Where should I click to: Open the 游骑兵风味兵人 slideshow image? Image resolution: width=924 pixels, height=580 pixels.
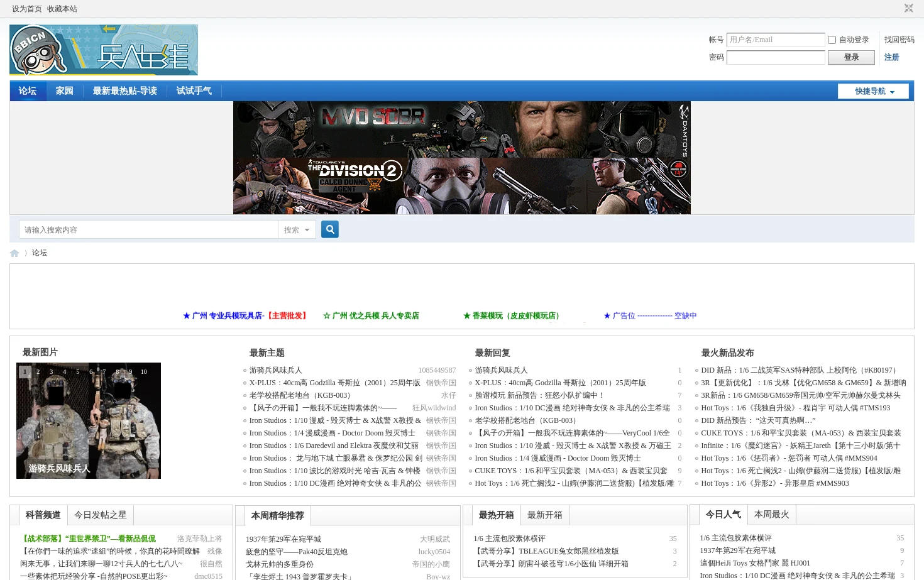(89, 420)
